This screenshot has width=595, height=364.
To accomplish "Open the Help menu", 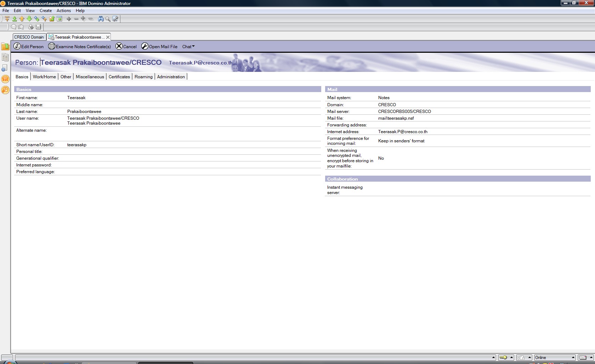I will click(80, 11).
